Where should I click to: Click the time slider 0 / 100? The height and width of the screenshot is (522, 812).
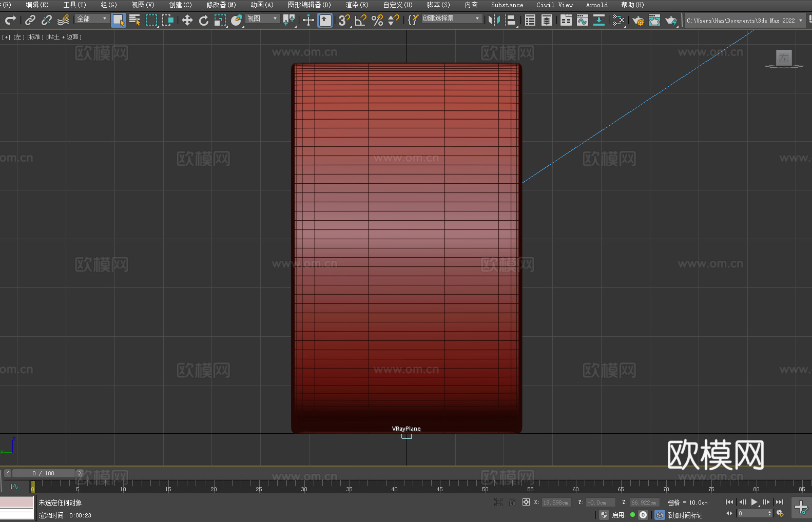44,473
